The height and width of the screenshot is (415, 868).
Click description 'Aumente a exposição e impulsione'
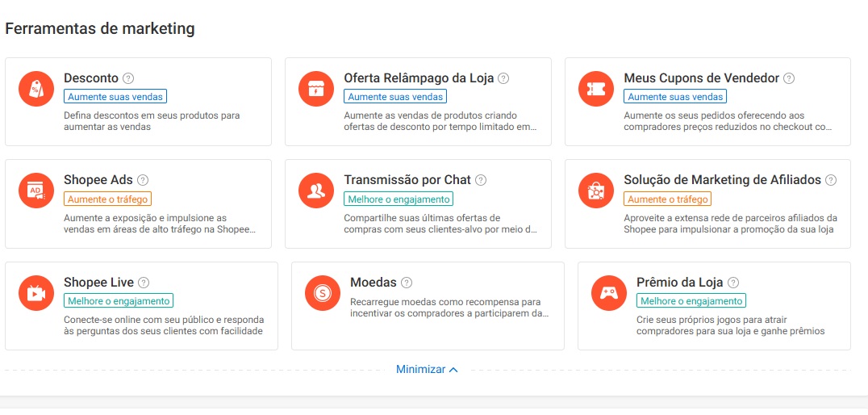(160, 224)
